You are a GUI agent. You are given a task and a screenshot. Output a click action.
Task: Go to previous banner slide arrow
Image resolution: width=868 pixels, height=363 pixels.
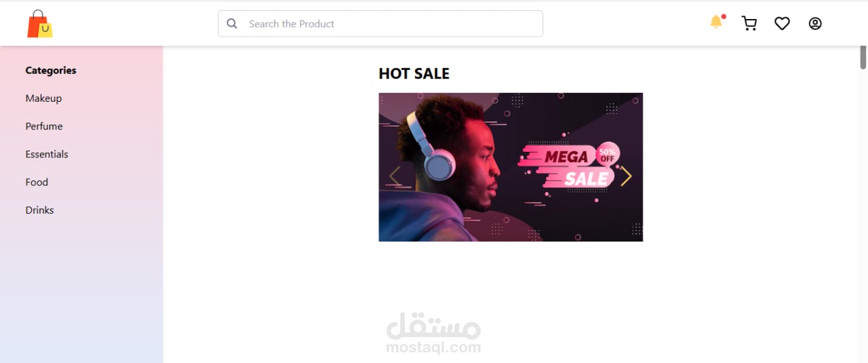(x=395, y=176)
